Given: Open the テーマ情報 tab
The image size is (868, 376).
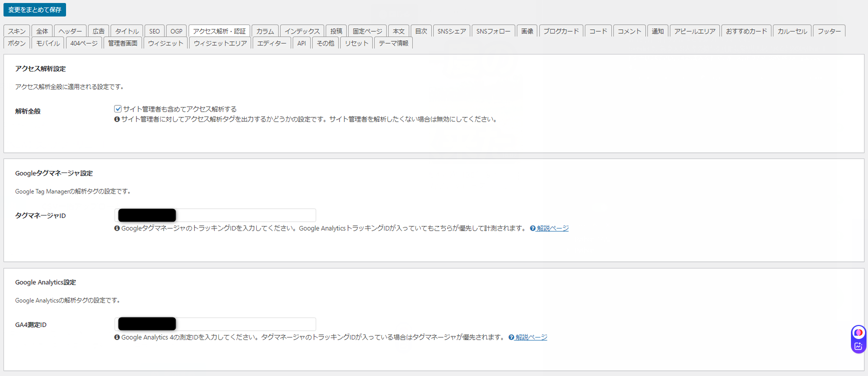Looking at the screenshot, I should [x=393, y=43].
